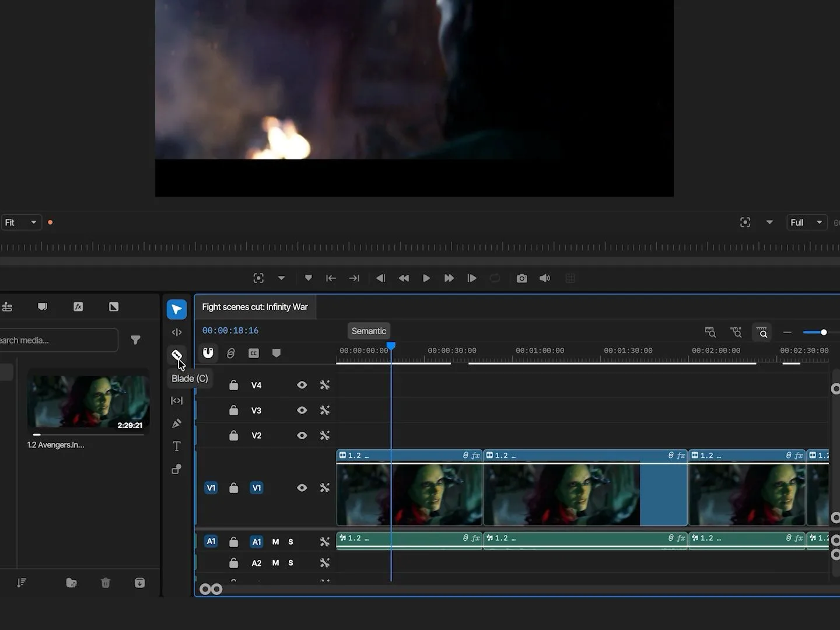The width and height of the screenshot is (840, 630).
Task: Select the Shape tool
Action: pyautogui.click(x=177, y=469)
